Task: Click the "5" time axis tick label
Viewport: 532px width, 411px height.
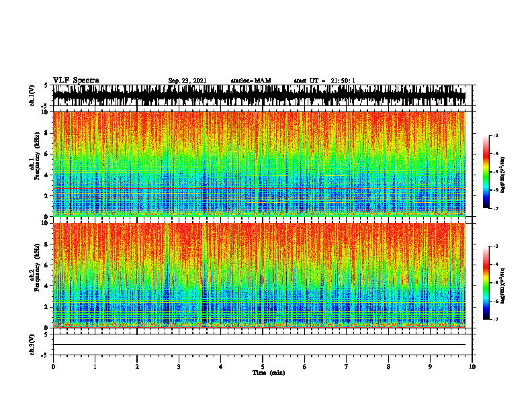Action: [x=263, y=367]
